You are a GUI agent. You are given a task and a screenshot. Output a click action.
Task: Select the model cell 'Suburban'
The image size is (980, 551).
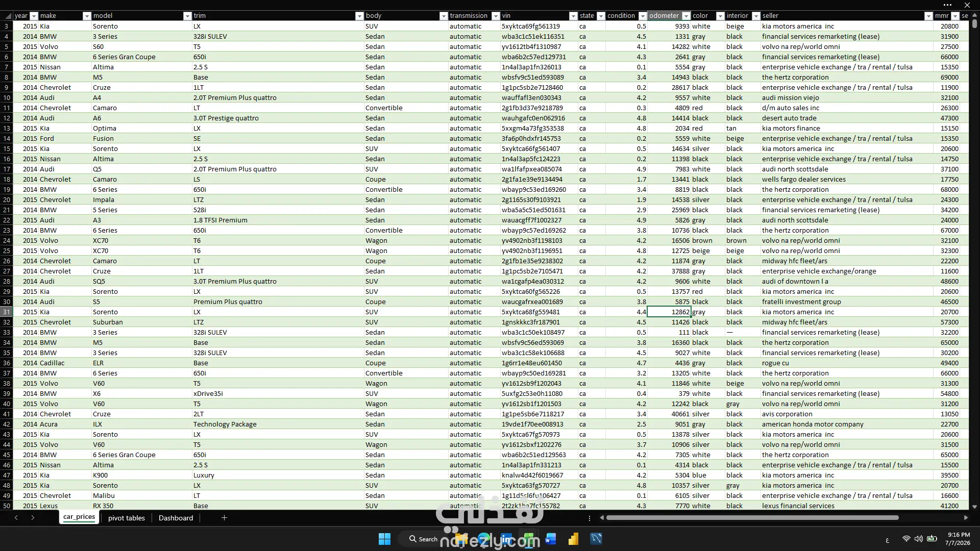pyautogui.click(x=141, y=322)
